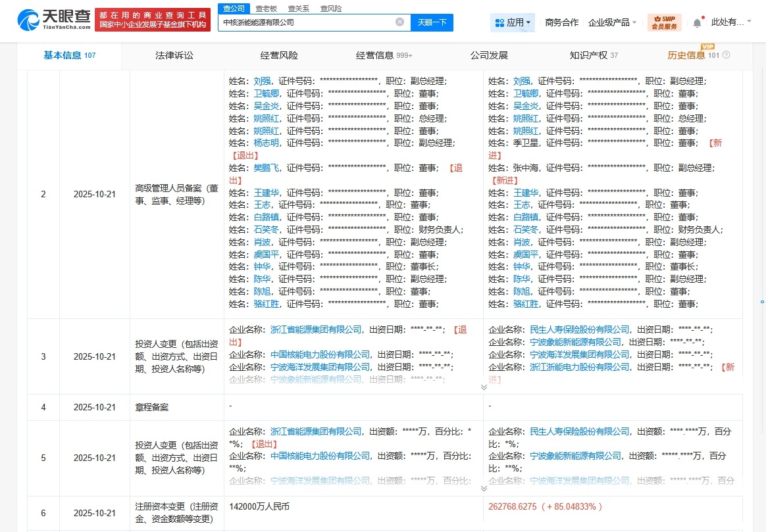Click the notification bell icon
This screenshot has height=532, width=766.
click(x=697, y=22)
